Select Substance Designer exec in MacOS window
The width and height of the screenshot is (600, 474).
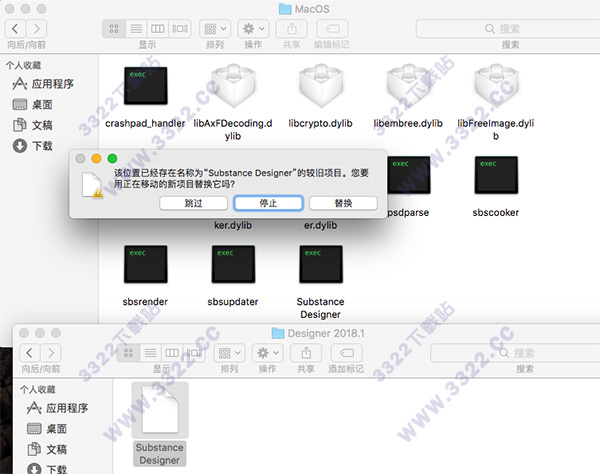(321, 264)
